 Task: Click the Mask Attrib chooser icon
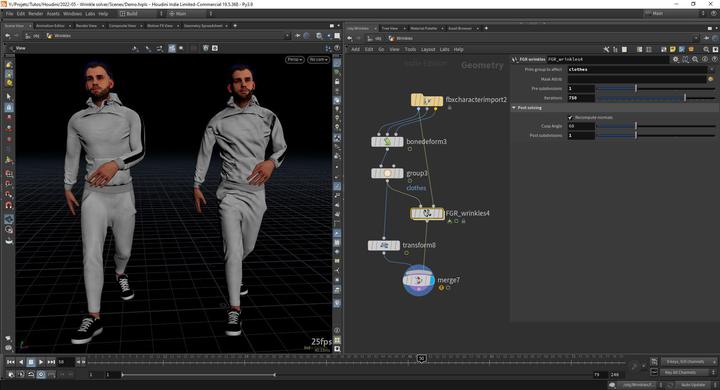(711, 79)
